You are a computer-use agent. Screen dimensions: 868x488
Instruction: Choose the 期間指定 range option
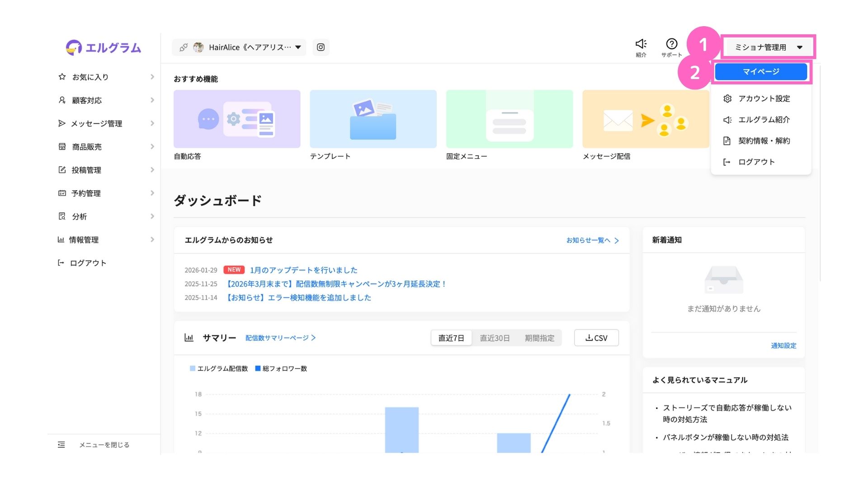pos(539,338)
